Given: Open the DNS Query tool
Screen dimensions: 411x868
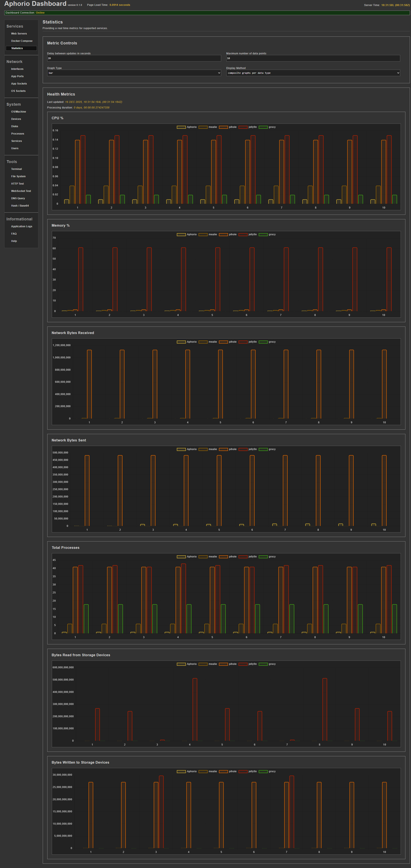Looking at the screenshot, I should coord(18,198).
